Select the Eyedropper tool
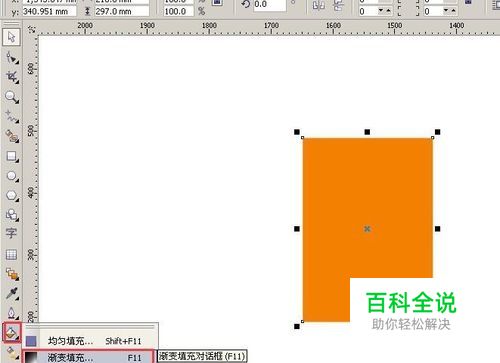500x363 pixels. [x=12, y=294]
